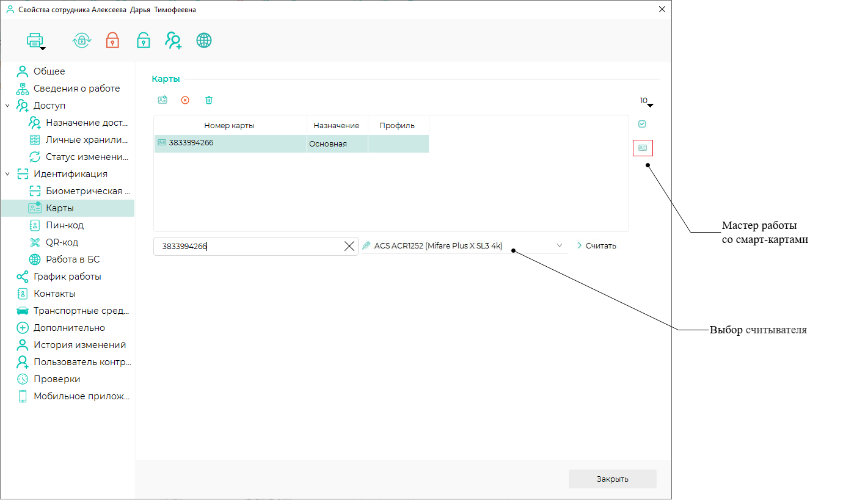
Task: Click the Считать button
Action: click(x=596, y=246)
